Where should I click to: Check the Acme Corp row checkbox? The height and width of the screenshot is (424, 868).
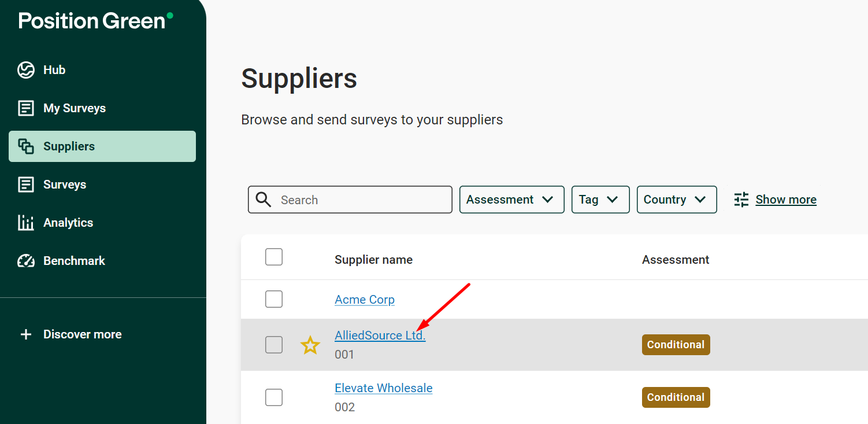click(274, 299)
